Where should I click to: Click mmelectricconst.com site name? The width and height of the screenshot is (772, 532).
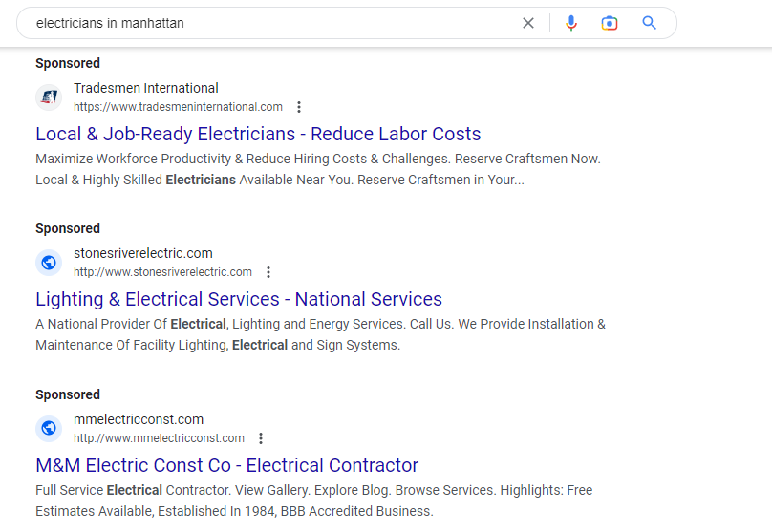(139, 419)
